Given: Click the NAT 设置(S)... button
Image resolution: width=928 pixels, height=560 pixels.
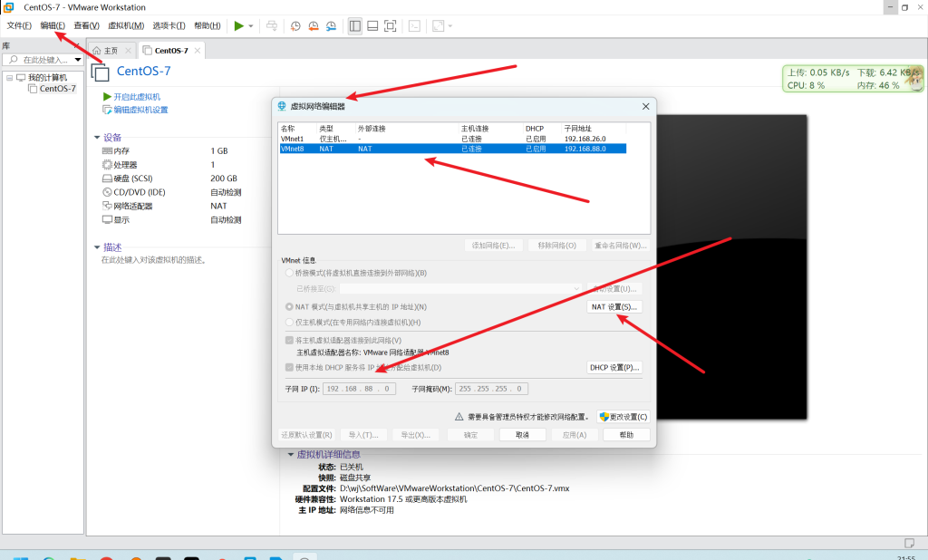Looking at the screenshot, I should [x=614, y=306].
